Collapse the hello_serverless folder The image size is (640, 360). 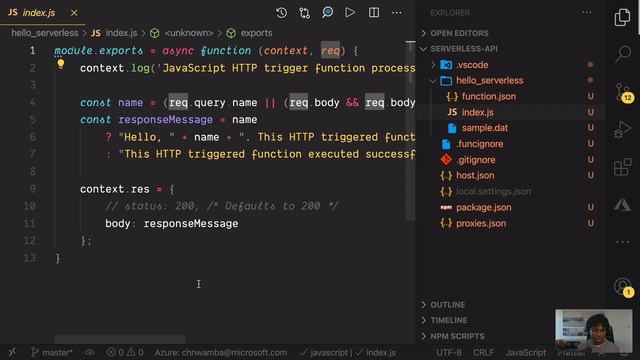click(x=489, y=80)
